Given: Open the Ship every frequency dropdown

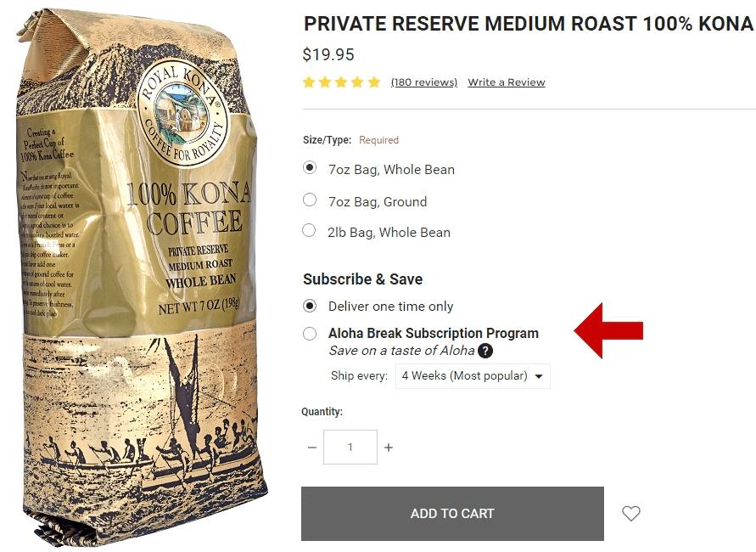Looking at the screenshot, I should pyautogui.click(x=473, y=376).
